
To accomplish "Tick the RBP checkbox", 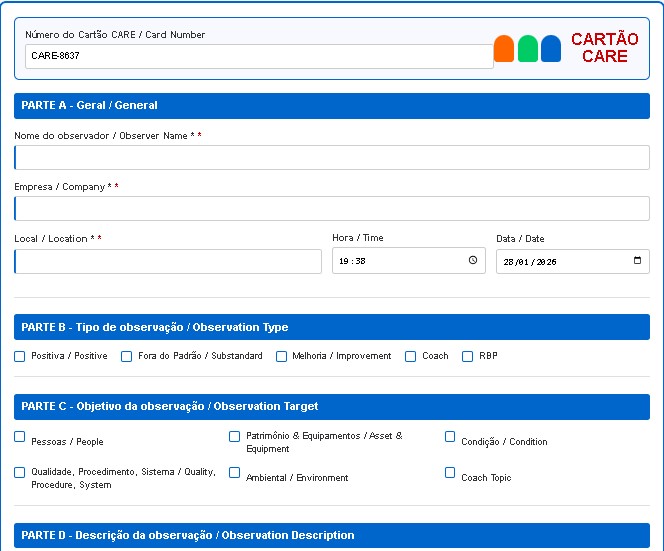I will tap(467, 356).
